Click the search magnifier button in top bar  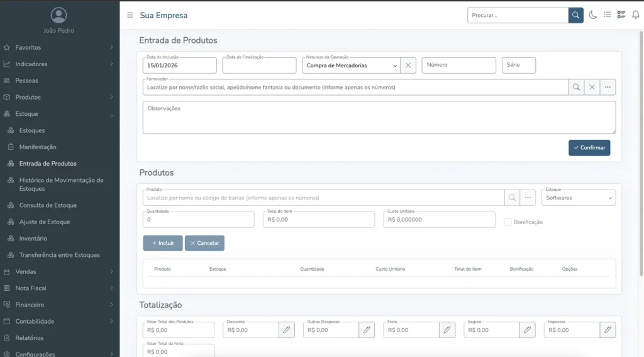pos(575,15)
